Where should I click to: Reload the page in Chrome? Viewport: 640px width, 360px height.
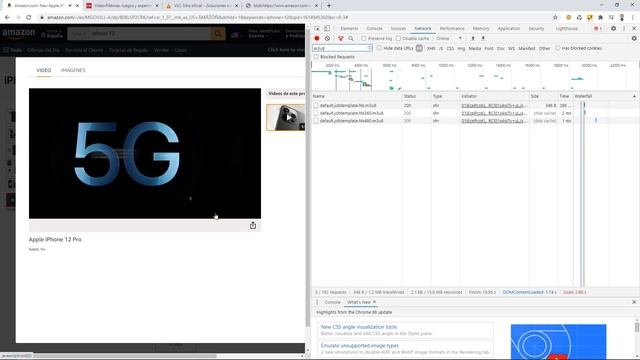click(29, 18)
